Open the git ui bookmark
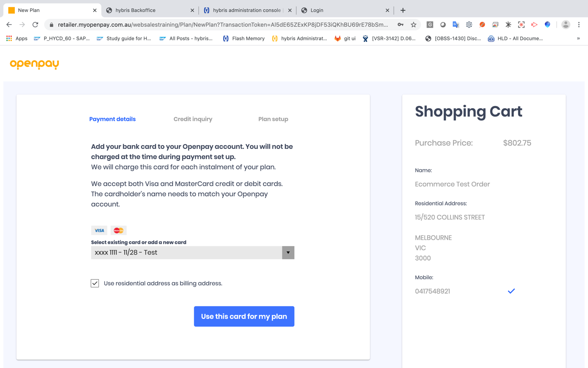 point(345,38)
